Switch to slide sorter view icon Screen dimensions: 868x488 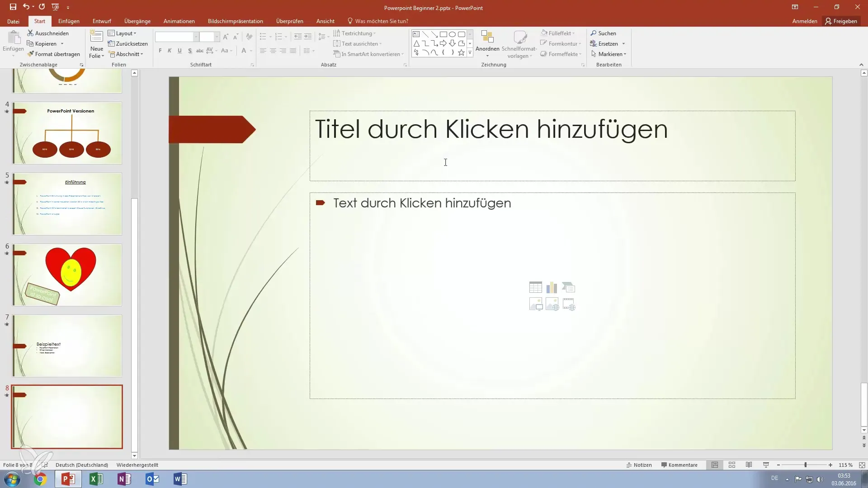(732, 465)
